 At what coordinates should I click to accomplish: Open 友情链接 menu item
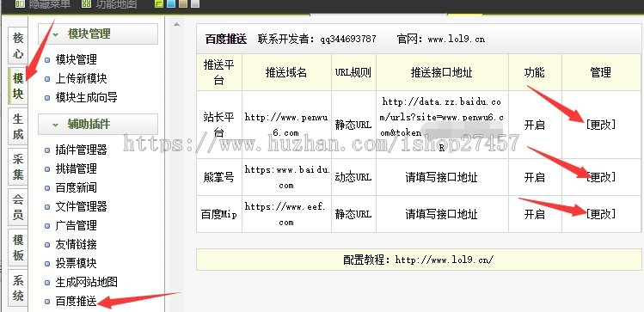point(76,244)
